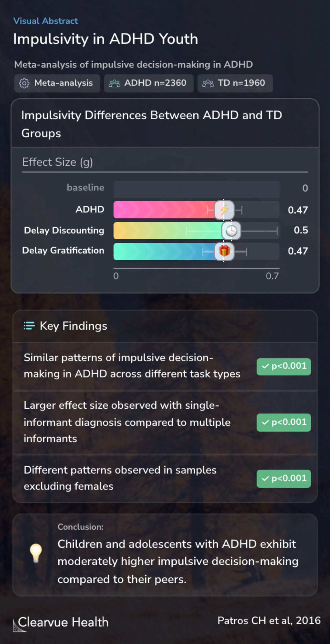Screen dimensions: 330x644
Task: Click the Impulsivity in ADHD Youth title
Action: 106,39
